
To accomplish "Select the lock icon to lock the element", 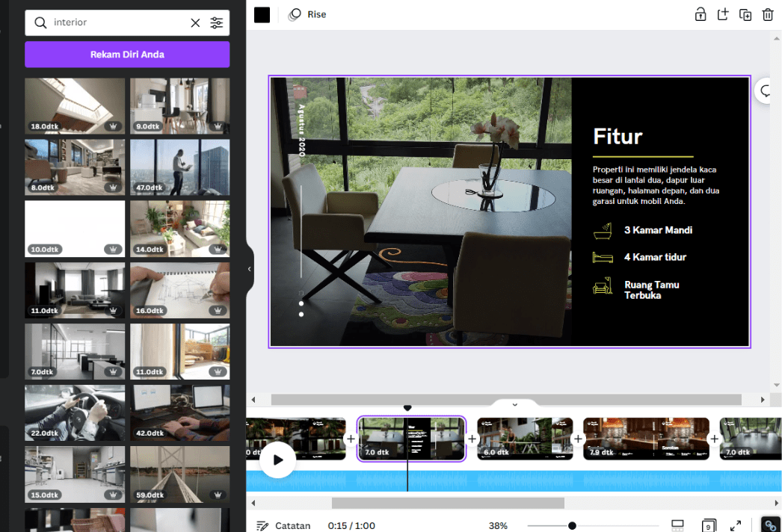I will (701, 14).
